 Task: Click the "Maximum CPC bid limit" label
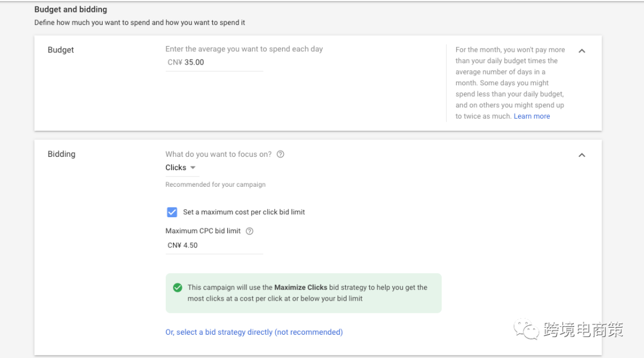pos(203,231)
